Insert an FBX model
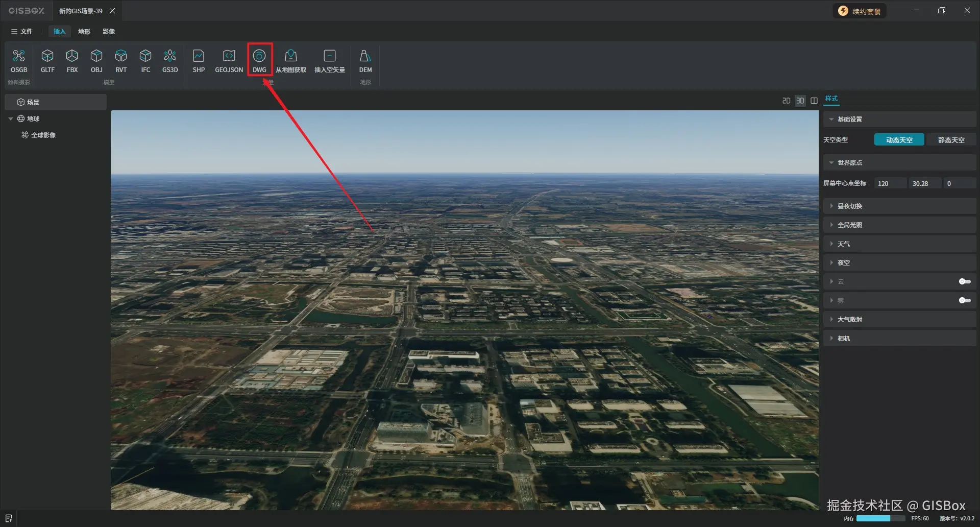 72,61
